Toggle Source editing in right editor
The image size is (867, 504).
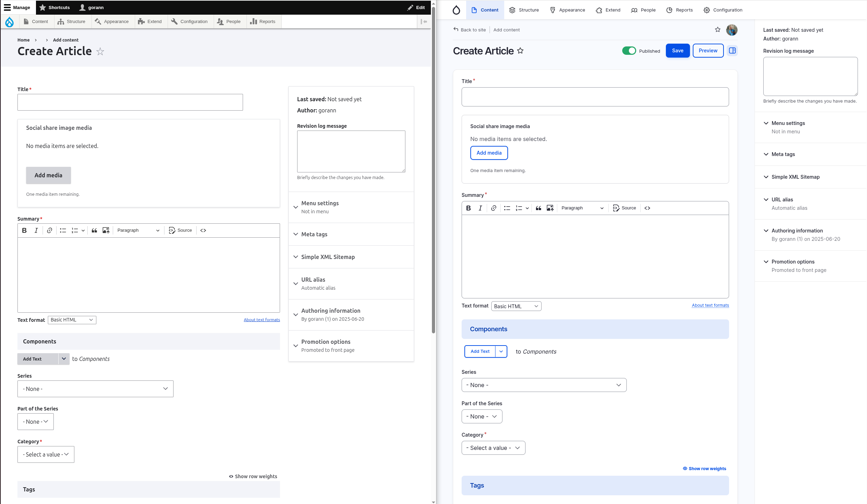click(x=625, y=208)
